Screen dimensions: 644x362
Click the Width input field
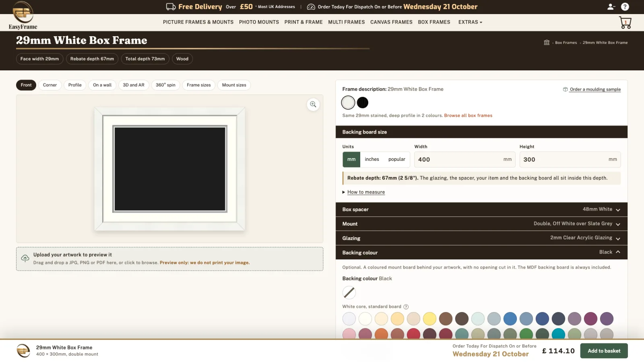465,159
